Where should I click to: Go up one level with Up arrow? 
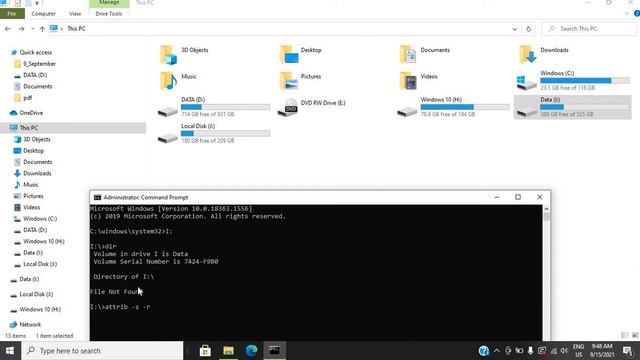42,29
